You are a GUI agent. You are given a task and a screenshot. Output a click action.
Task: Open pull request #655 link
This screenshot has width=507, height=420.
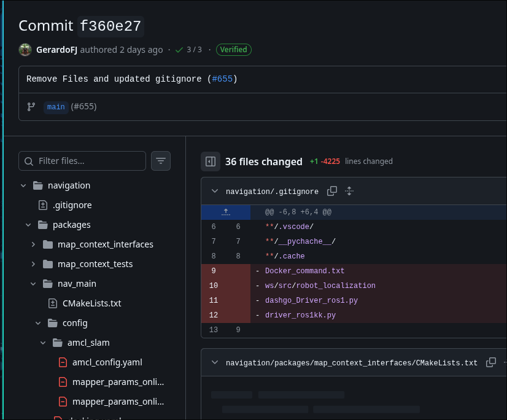pyautogui.click(x=222, y=79)
